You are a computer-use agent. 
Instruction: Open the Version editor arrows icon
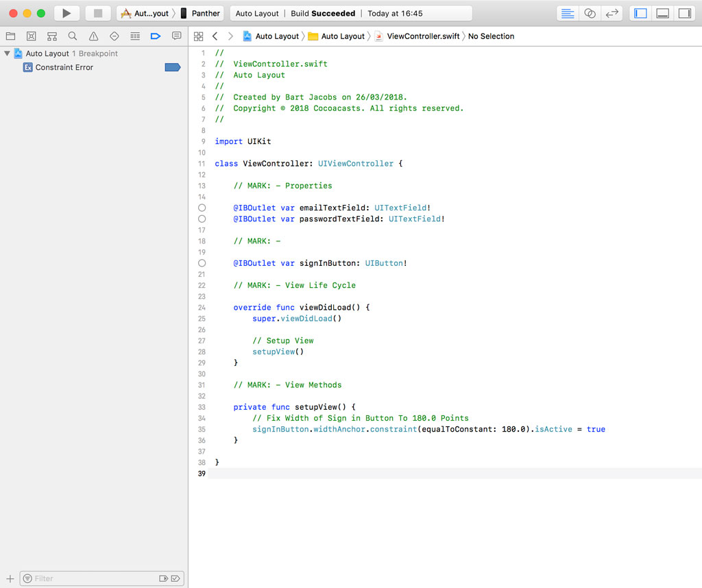(x=610, y=13)
